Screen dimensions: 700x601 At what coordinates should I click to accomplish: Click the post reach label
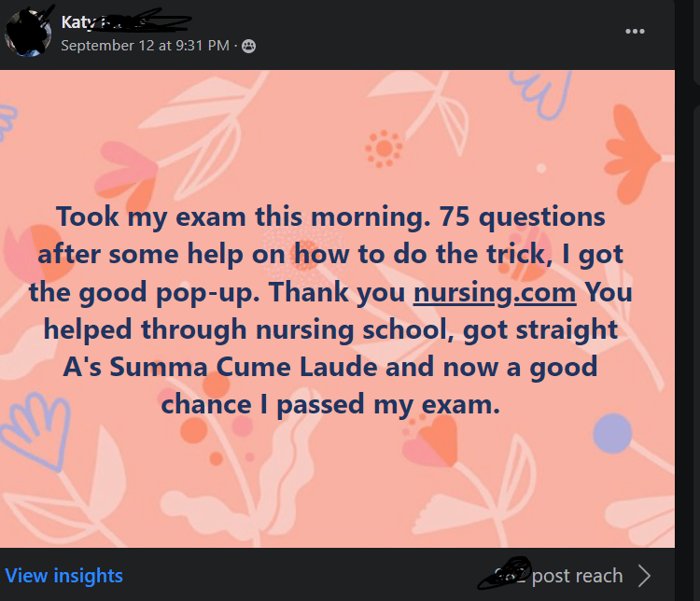coord(578,576)
